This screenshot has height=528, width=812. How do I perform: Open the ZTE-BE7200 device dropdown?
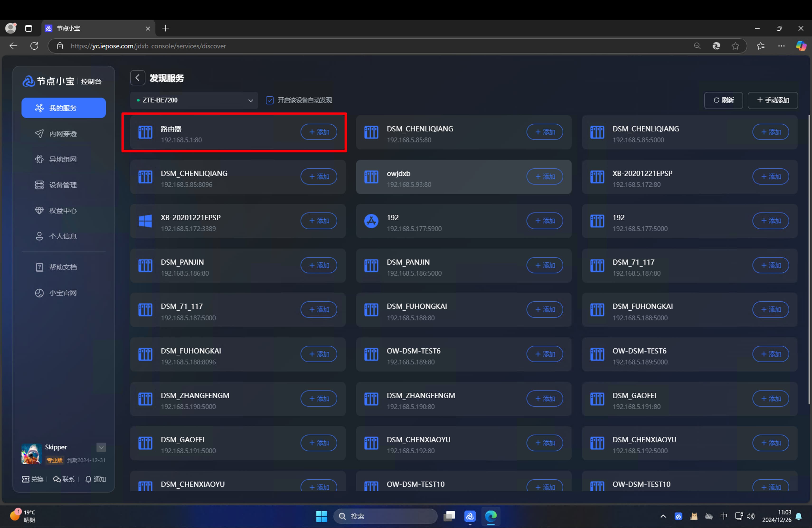194,100
